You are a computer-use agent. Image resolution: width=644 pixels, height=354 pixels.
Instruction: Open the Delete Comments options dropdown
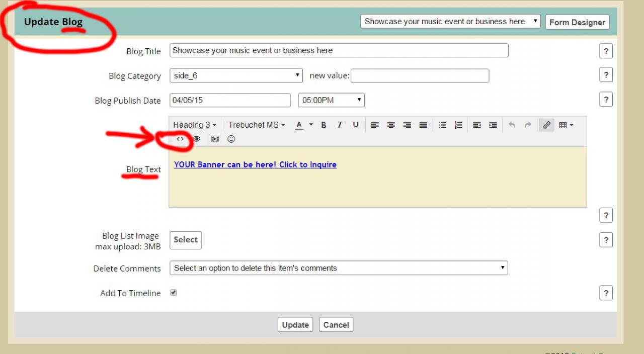click(x=339, y=268)
